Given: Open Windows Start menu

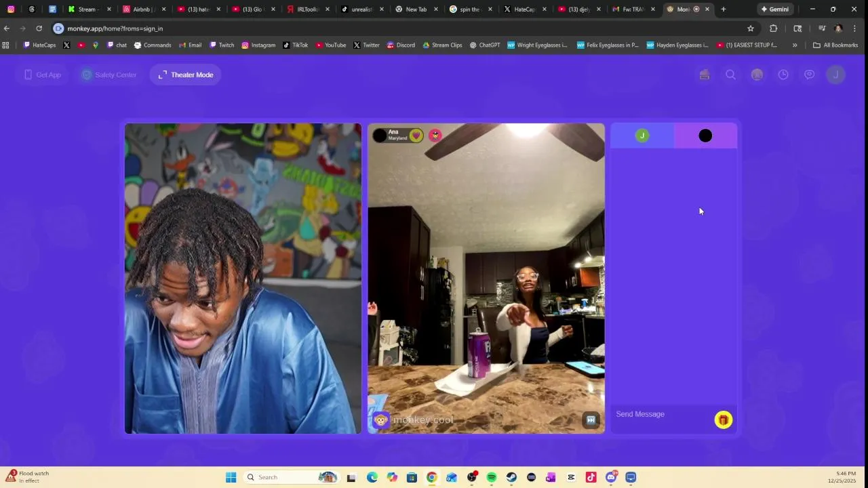Looking at the screenshot, I should [x=231, y=477].
